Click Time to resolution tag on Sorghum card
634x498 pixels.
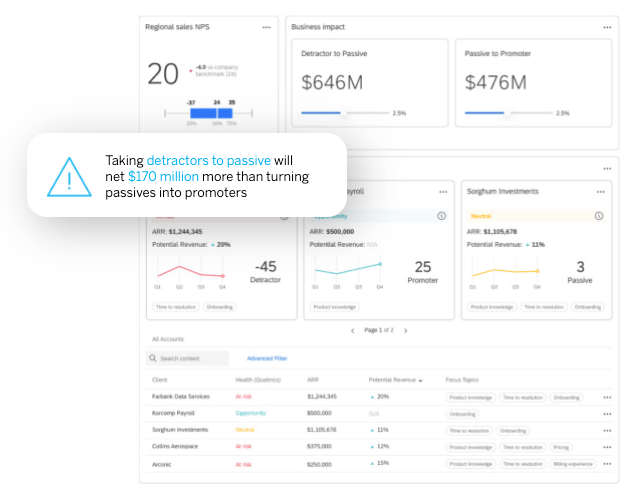tap(544, 307)
